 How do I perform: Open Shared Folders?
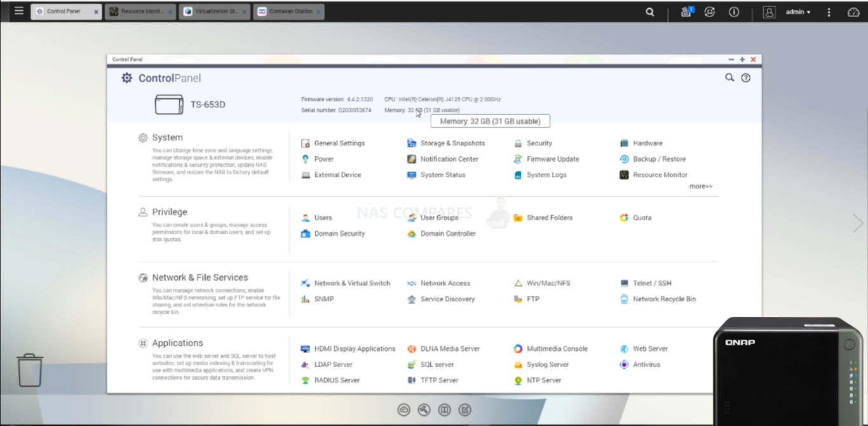pyautogui.click(x=543, y=218)
